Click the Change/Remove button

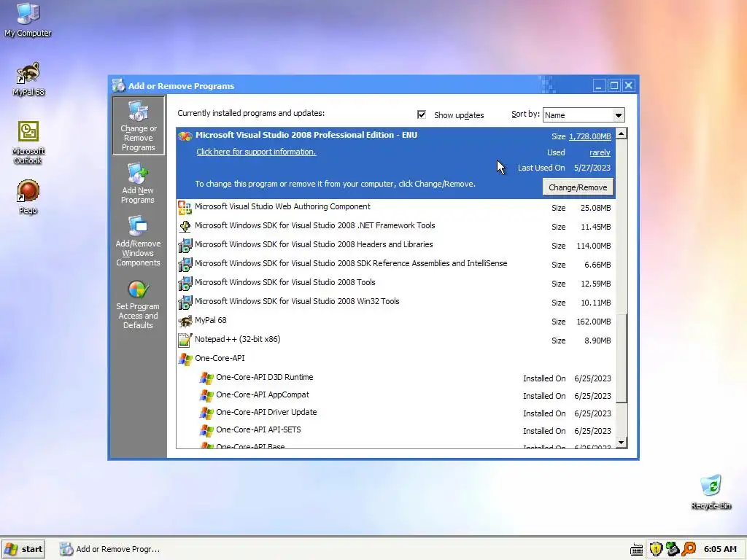coord(578,187)
